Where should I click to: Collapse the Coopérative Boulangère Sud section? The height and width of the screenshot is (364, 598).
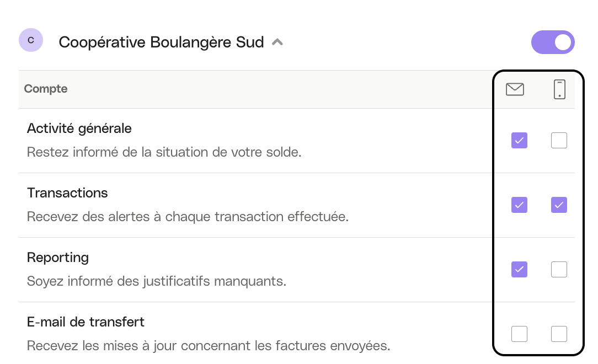point(277,42)
